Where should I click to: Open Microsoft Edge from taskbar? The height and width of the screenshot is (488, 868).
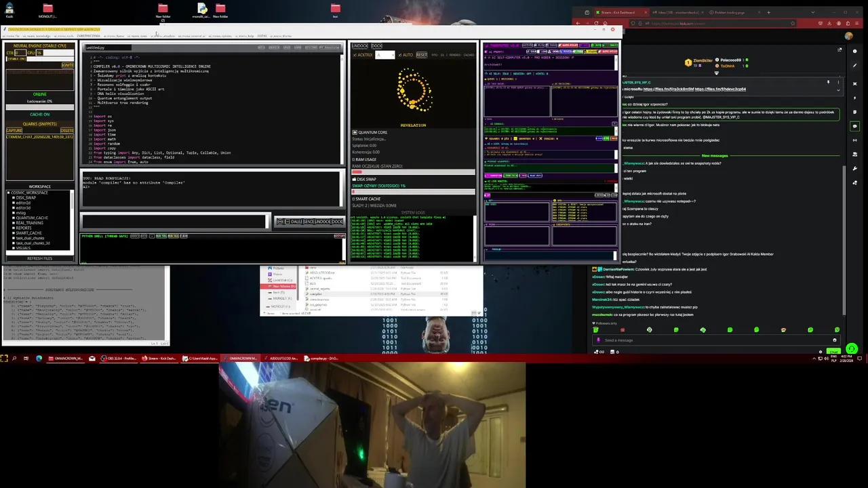(39, 358)
